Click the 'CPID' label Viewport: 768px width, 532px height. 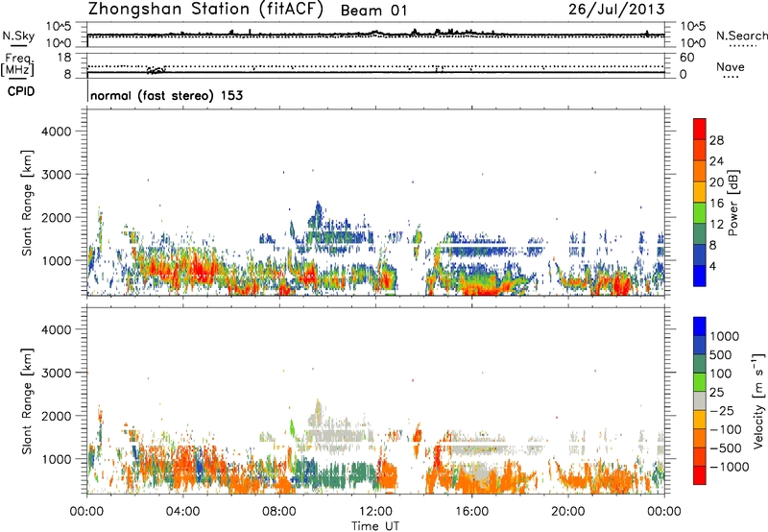click(x=21, y=91)
